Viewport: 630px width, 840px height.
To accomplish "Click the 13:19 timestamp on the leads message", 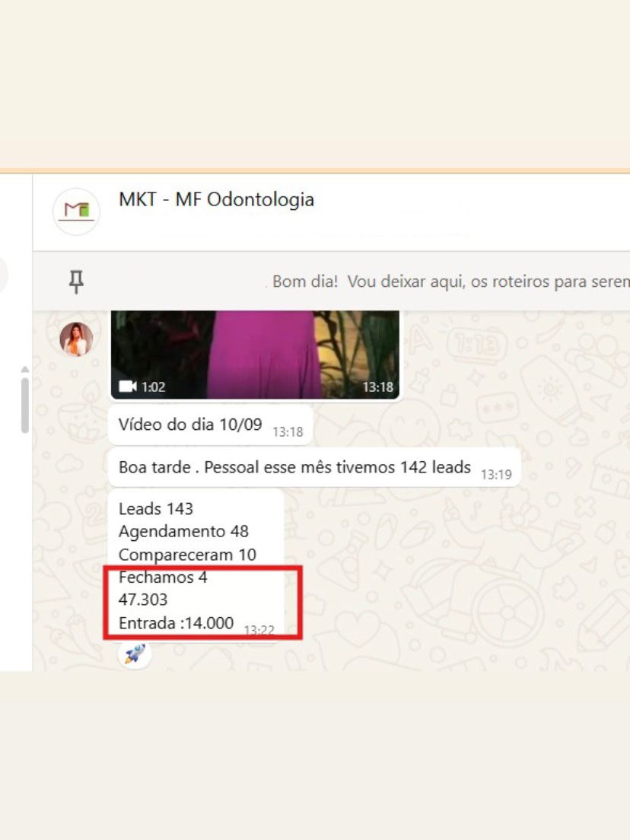I will (x=496, y=475).
